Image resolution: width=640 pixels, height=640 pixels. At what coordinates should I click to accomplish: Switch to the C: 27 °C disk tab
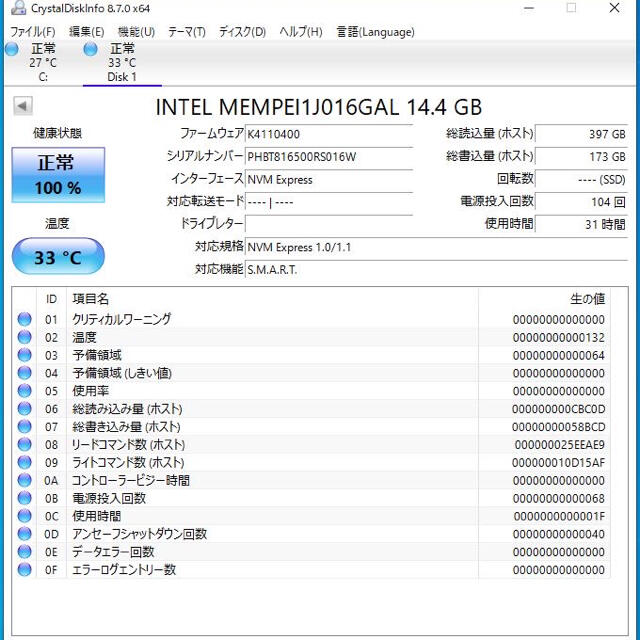[42, 62]
